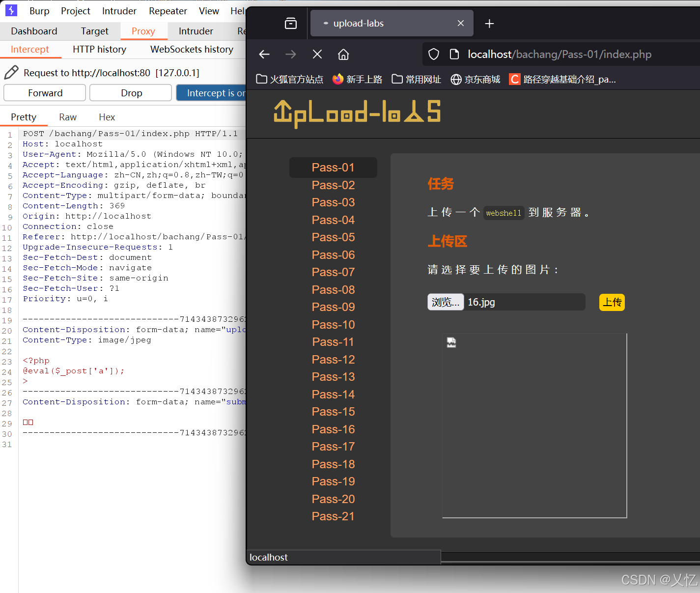Click the page info document icon
The width and height of the screenshot is (700, 593).
pos(454,54)
